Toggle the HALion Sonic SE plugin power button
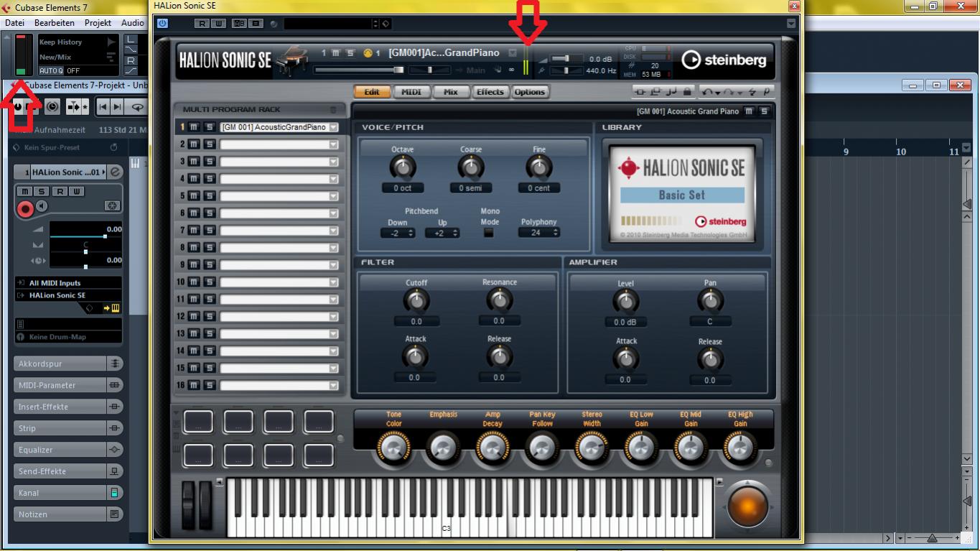The width and height of the screenshot is (980, 551). point(163,24)
